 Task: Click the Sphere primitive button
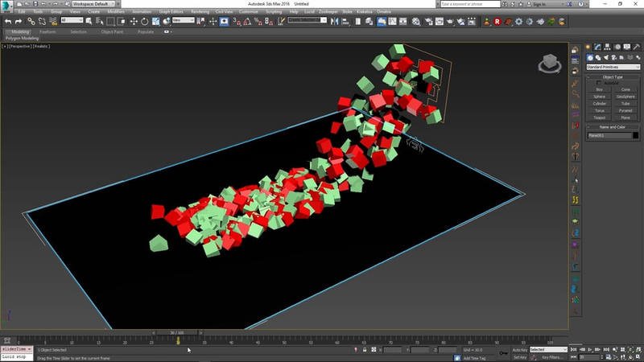pyautogui.click(x=600, y=97)
